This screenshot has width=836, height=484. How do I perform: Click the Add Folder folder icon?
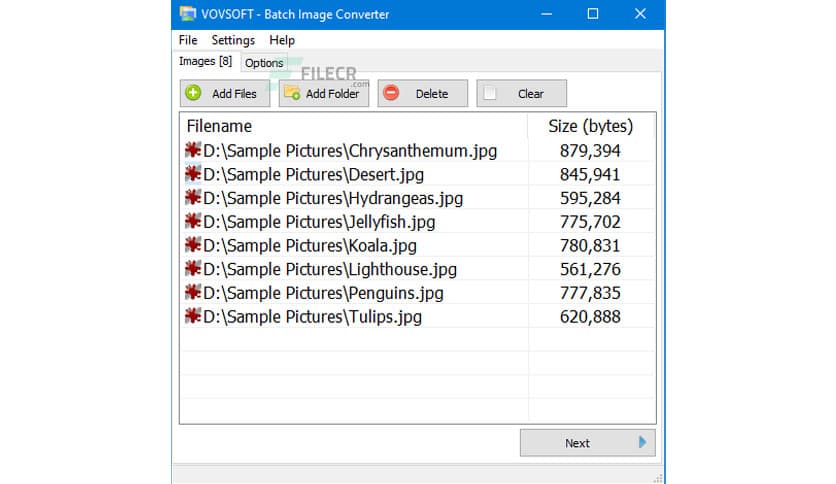tap(292, 93)
